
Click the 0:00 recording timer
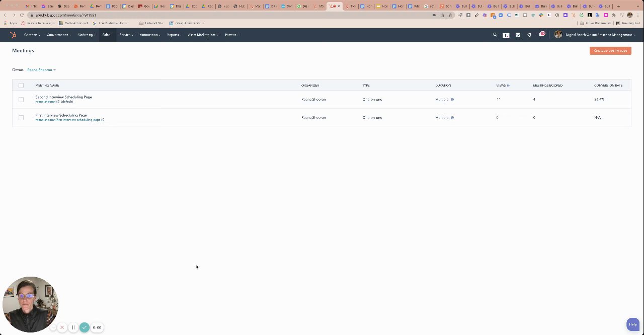coord(97,327)
